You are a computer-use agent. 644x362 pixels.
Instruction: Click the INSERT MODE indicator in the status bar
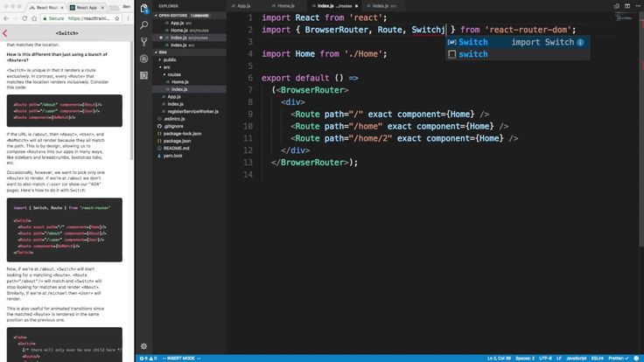point(181,359)
